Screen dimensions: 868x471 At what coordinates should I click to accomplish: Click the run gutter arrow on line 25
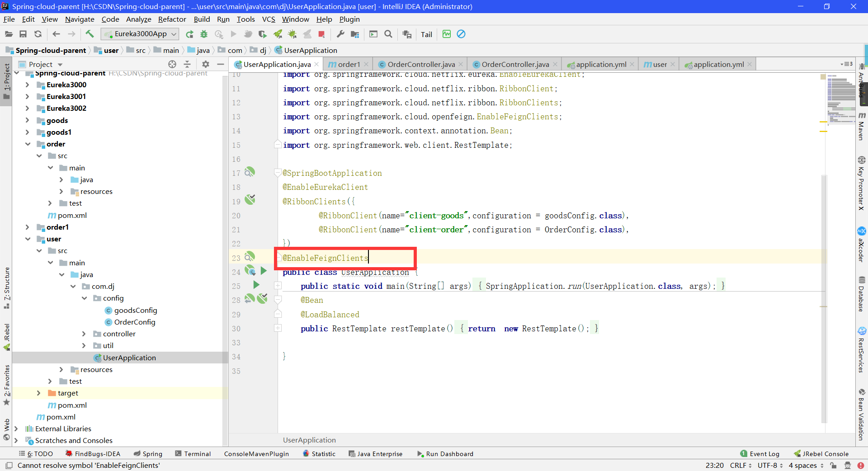pos(256,285)
